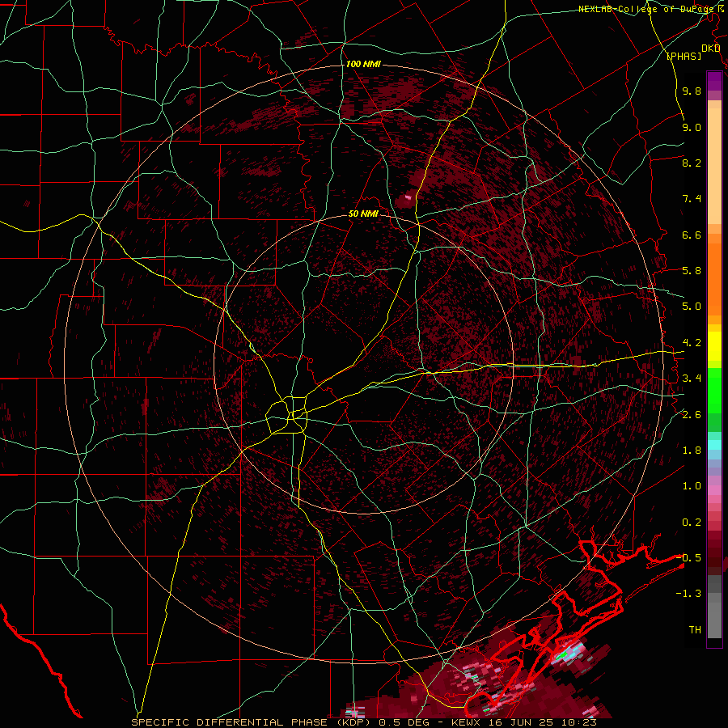Click the -0.5 value on color scale
The image size is (728, 728).
coord(689,557)
